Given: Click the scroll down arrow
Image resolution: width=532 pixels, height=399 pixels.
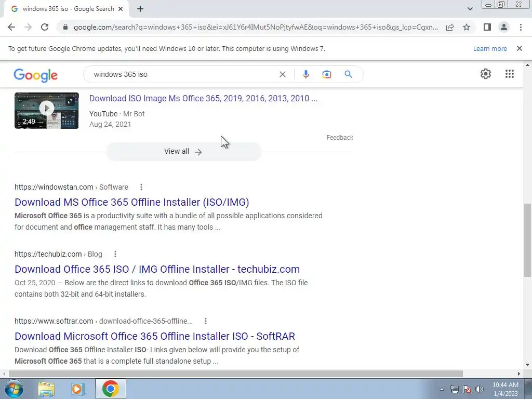Looking at the screenshot, I should point(527,365).
